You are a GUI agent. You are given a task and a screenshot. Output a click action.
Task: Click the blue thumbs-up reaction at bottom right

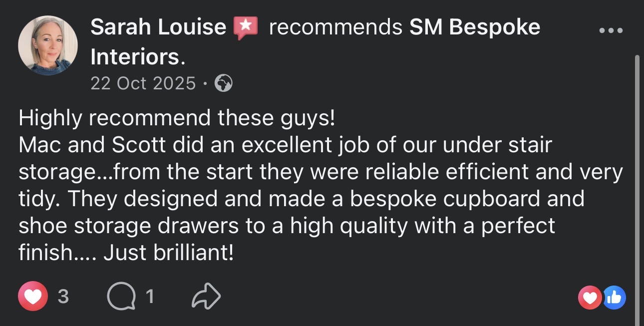tap(615, 297)
